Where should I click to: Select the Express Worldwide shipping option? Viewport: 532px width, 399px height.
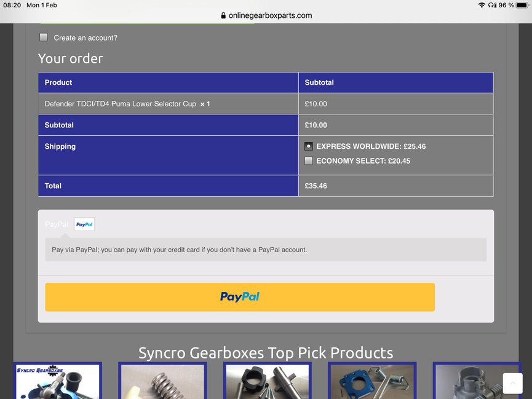(x=308, y=146)
